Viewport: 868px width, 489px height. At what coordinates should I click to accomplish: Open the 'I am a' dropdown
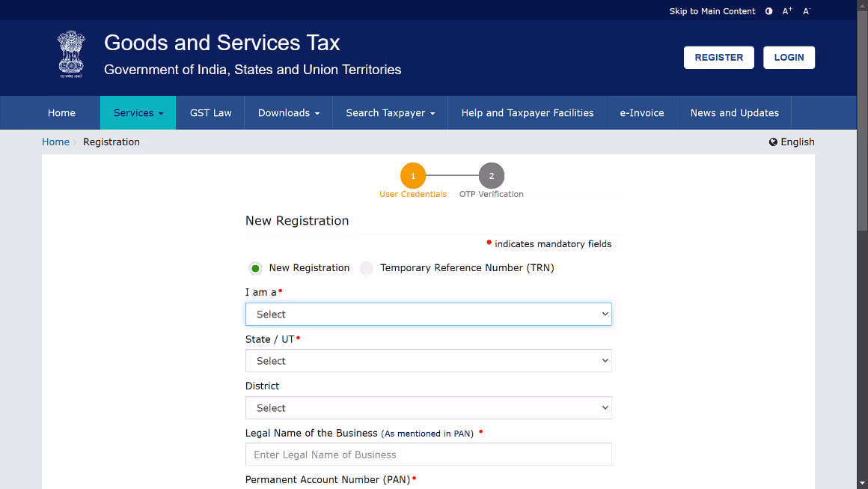tap(429, 314)
